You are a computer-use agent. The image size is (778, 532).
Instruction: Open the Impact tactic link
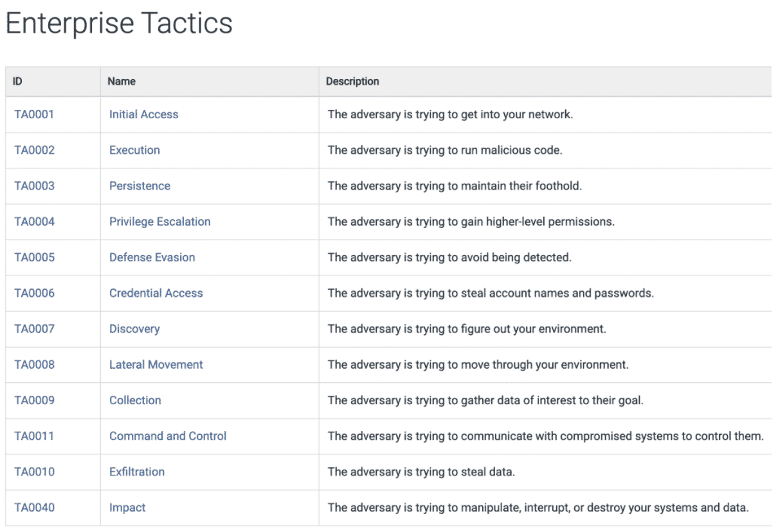click(127, 508)
